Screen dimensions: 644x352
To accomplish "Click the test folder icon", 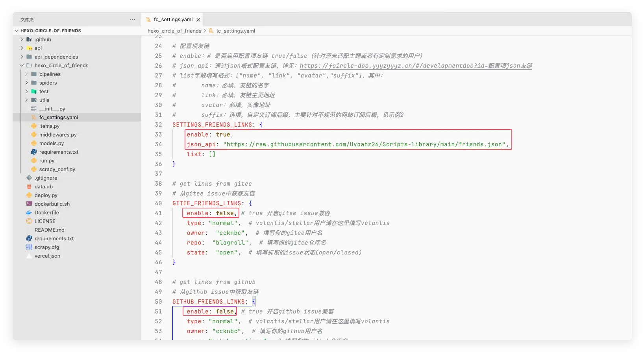I will (34, 91).
